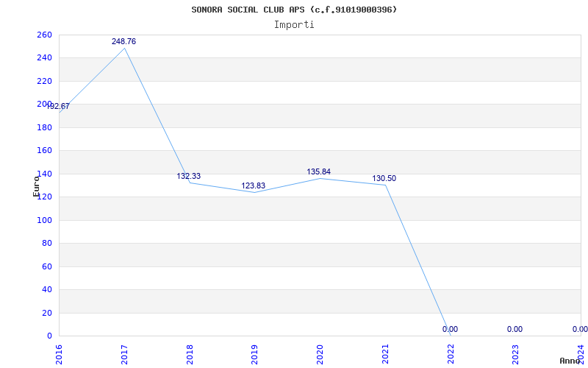Click the 2023 x-axis label
This screenshot has width=588, height=368.
(516, 354)
